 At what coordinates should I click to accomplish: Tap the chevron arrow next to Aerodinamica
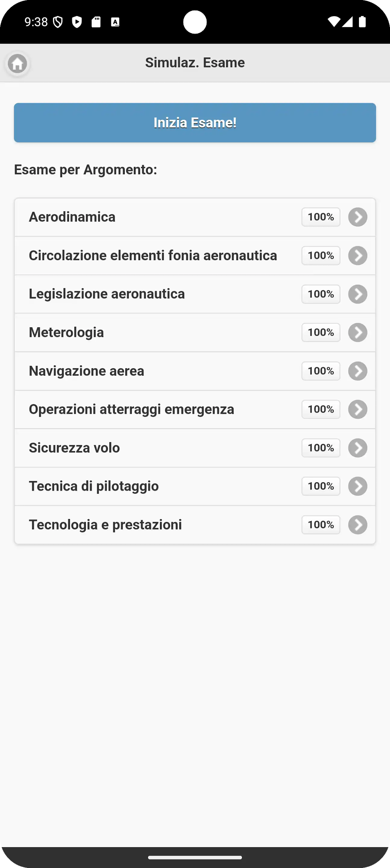click(x=358, y=217)
